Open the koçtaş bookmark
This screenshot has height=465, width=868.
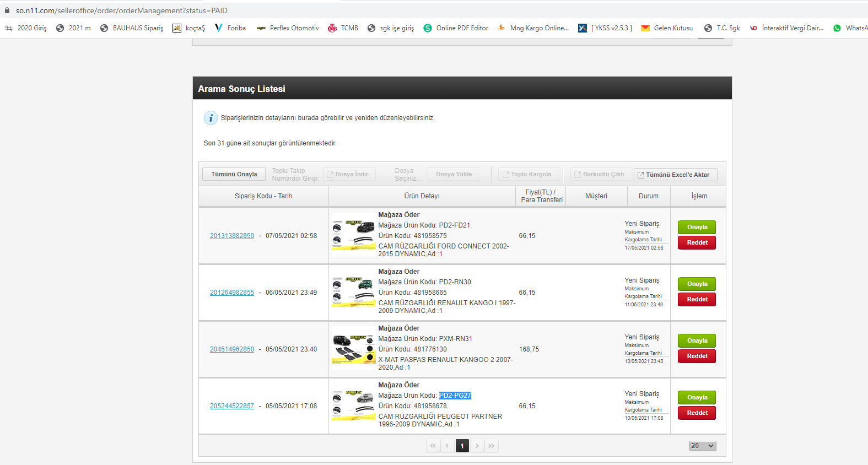[189, 28]
